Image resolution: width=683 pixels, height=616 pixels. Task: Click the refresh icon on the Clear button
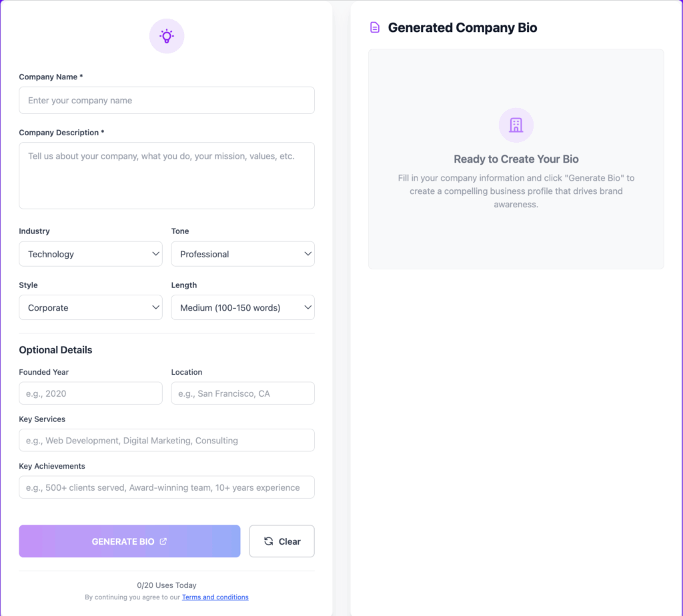[x=268, y=541]
